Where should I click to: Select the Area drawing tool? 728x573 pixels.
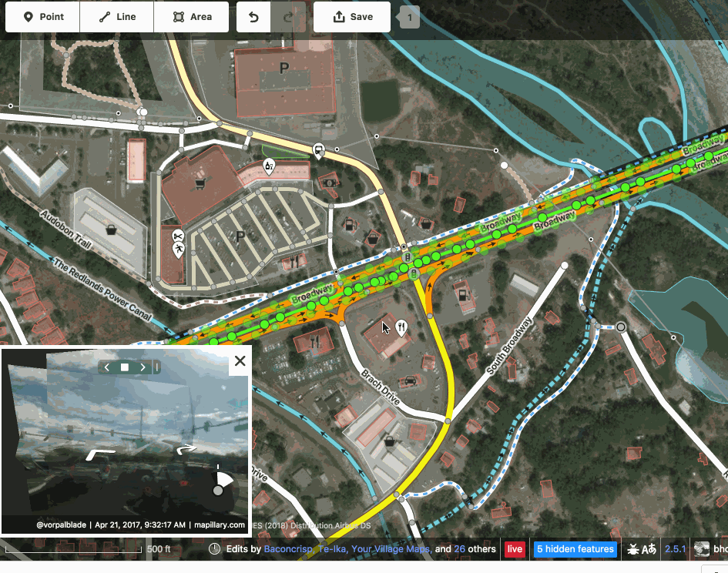coord(192,17)
